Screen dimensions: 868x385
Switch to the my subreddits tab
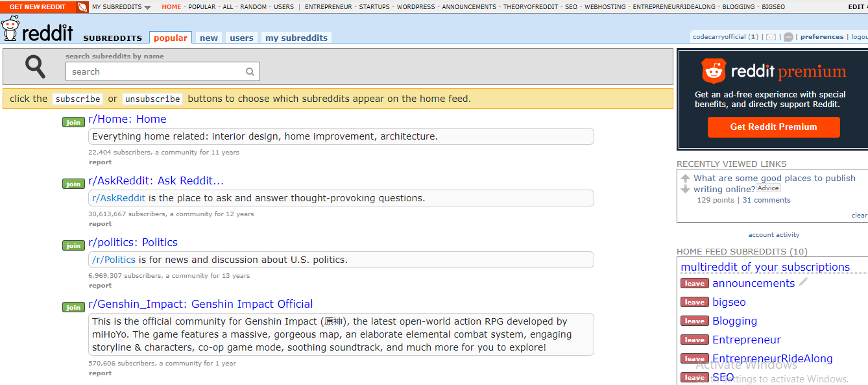296,38
